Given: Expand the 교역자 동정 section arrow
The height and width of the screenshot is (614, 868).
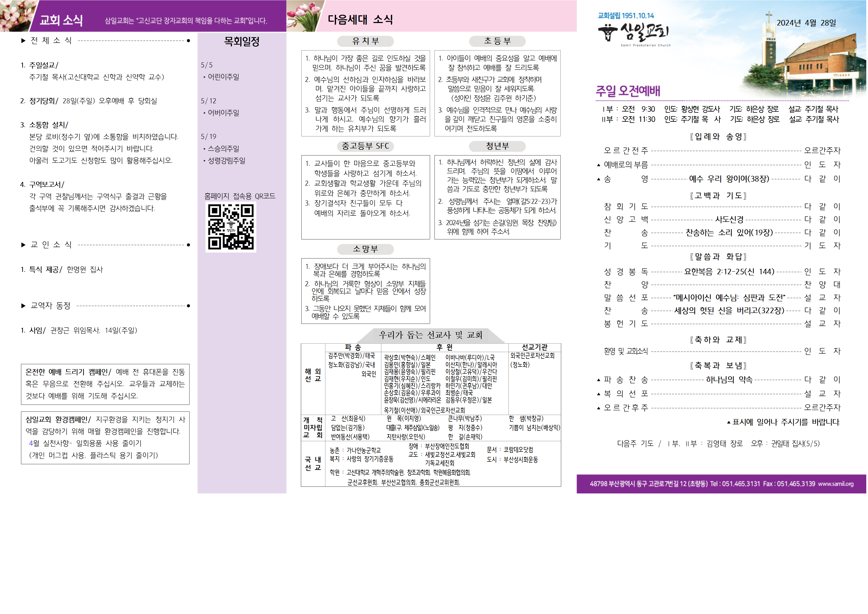Looking at the screenshot, I should pos(24,306).
